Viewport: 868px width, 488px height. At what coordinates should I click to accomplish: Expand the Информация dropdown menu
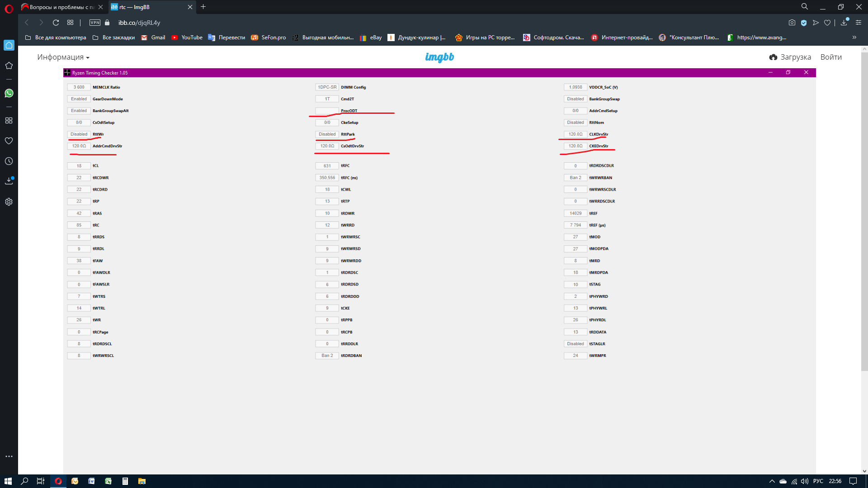63,57
